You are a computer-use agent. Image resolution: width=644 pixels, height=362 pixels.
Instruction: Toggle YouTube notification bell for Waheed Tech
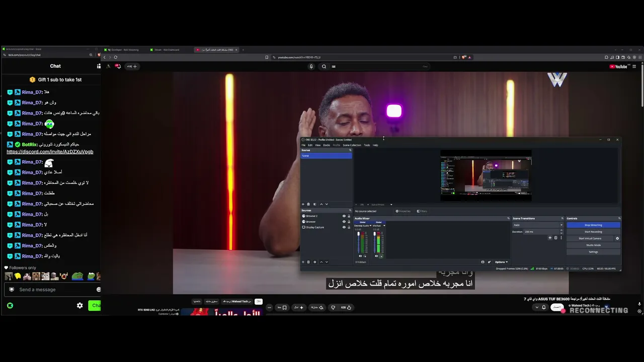[543, 307]
